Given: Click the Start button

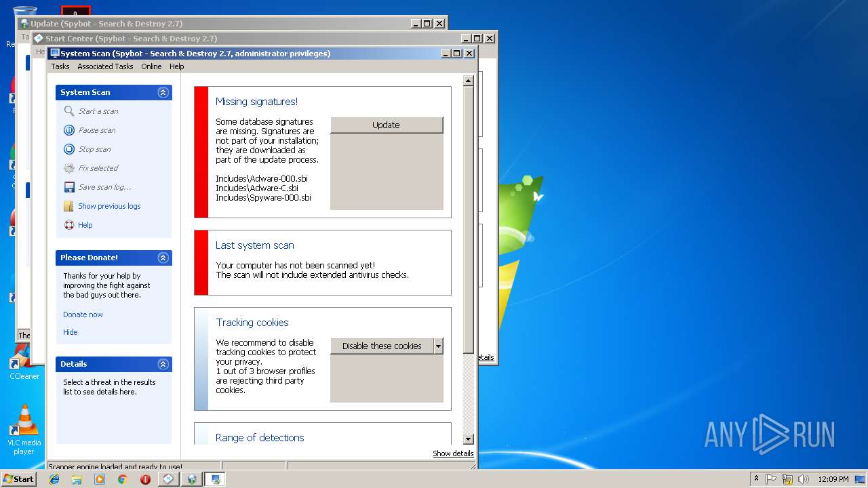Looking at the screenshot, I should (18, 479).
